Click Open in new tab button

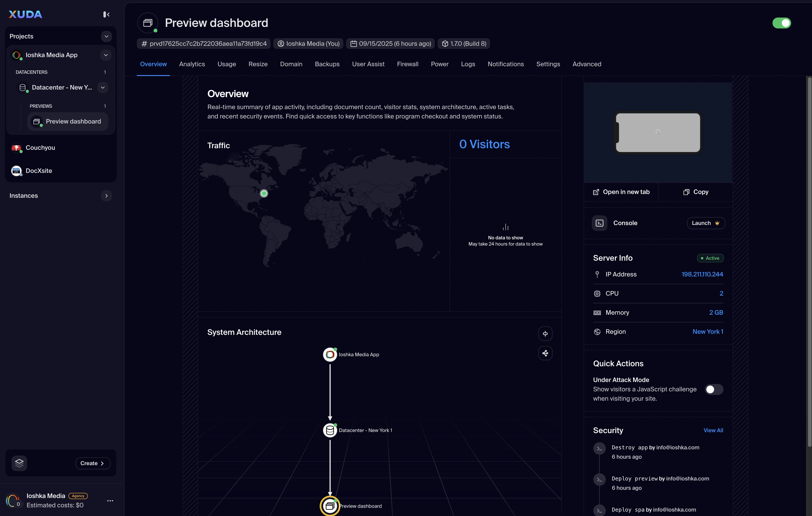tap(621, 192)
